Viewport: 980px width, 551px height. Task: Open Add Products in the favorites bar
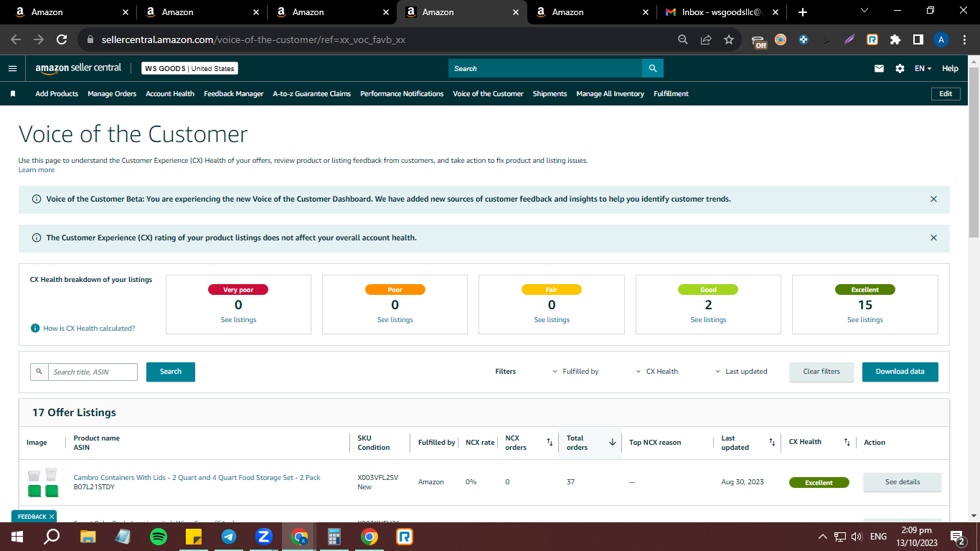(57, 93)
